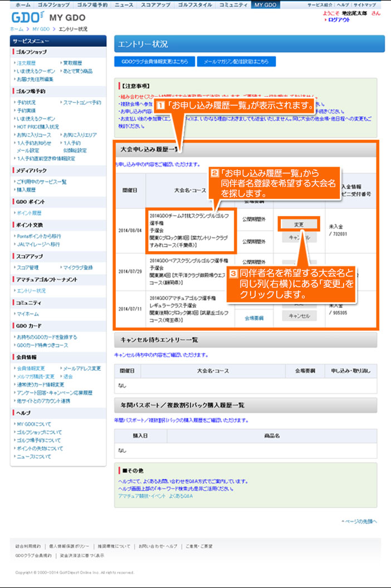The height and width of the screenshot is (588, 391).
Task: Open the コミュニティ navigation tab
Action: coord(233,5)
